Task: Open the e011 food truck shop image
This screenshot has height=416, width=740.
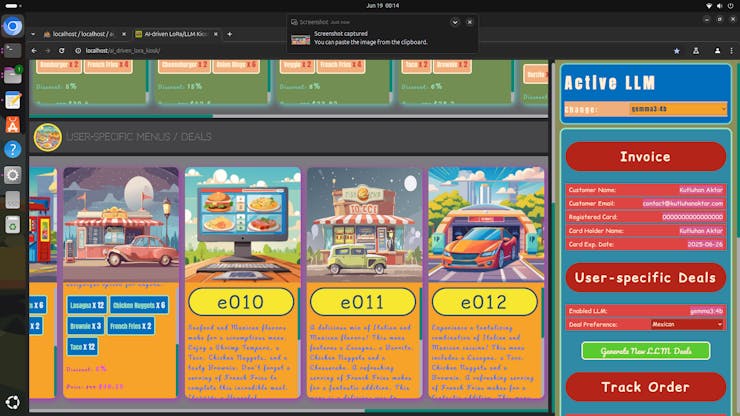Action: pyautogui.click(x=365, y=225)
